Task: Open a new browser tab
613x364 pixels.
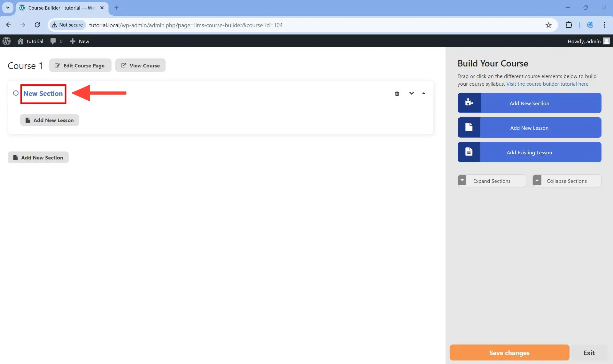Action: pyautogui.click(x=116, y=8)
